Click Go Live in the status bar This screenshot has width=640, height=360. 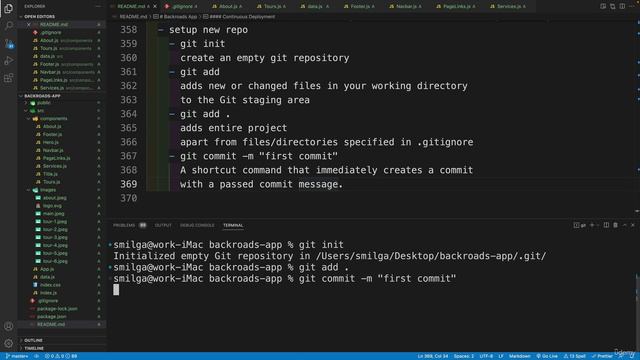547,356
